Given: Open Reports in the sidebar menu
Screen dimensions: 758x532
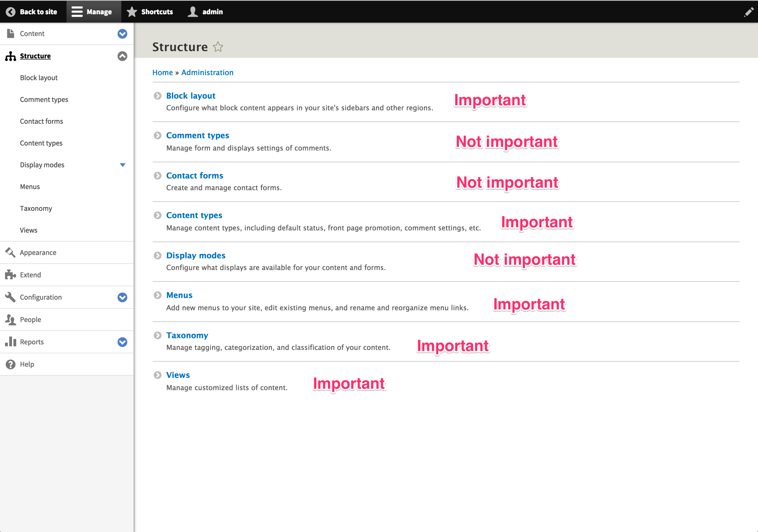Looking at the screenshot, I should click(32, 342).
